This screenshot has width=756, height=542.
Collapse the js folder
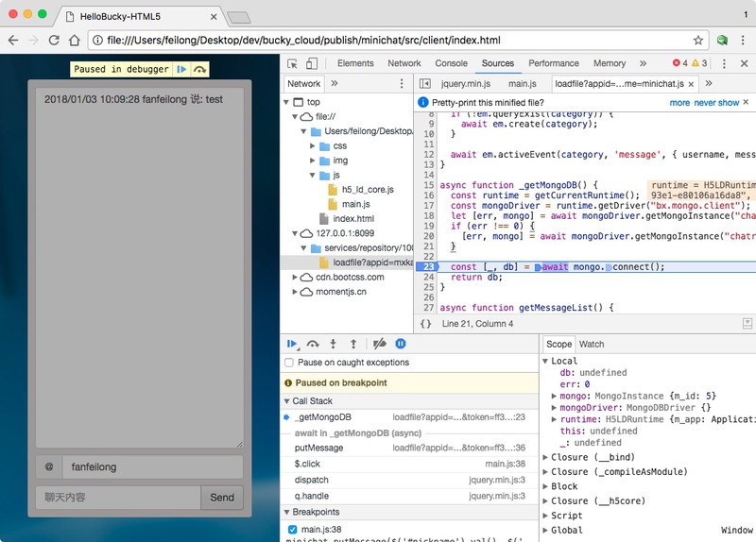pyautogui.click(x=312, y=176)
